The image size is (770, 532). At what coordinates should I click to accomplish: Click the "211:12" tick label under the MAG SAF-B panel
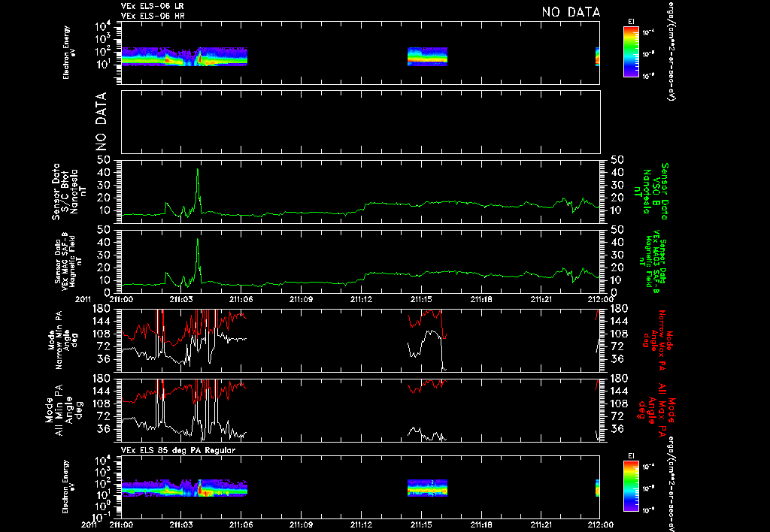(361, 299)
